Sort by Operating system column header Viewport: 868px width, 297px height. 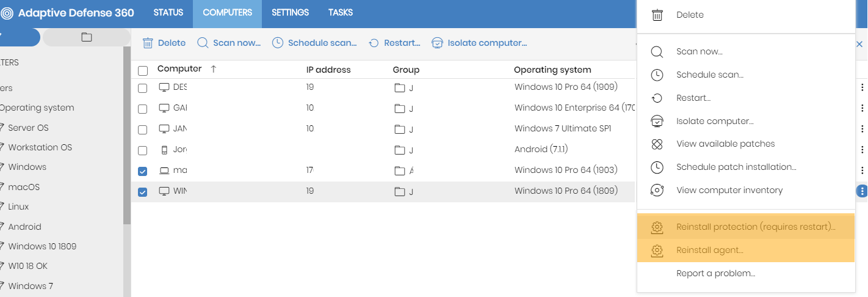(552, 70)
